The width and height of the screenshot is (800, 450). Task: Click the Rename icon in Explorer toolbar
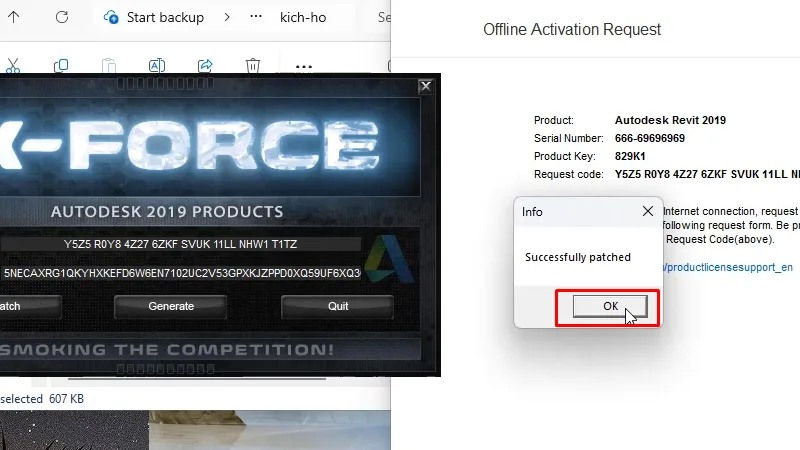coord(157,66)
